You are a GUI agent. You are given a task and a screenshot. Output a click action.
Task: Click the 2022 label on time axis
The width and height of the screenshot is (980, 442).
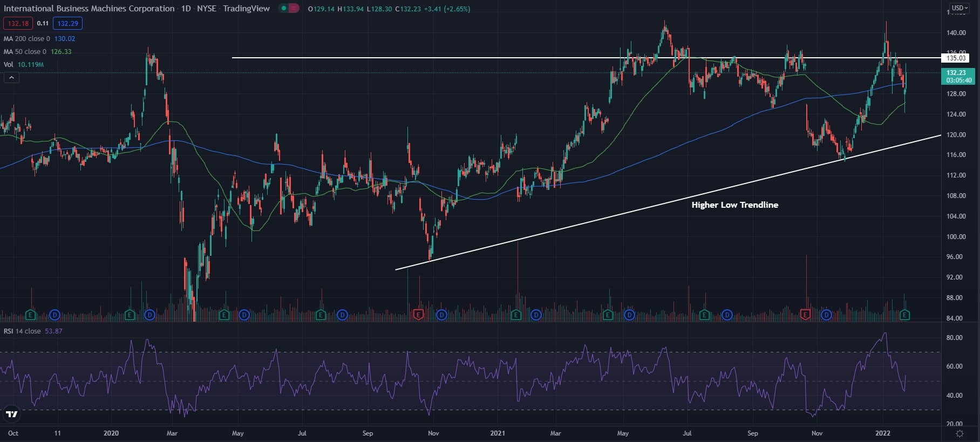[883, 433]
